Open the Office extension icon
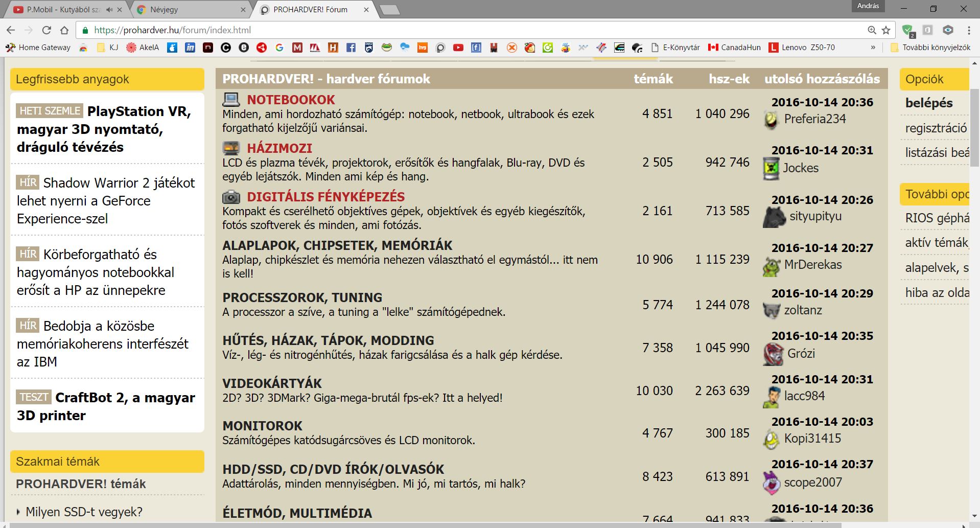 tap(928, 30)
